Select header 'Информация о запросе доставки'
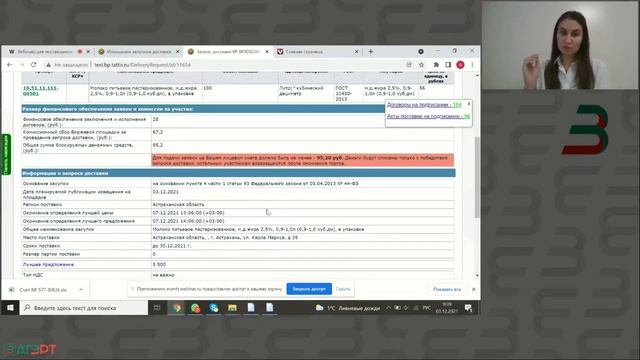The width and height of the screenshot is (640, 360). coord(65,173)
